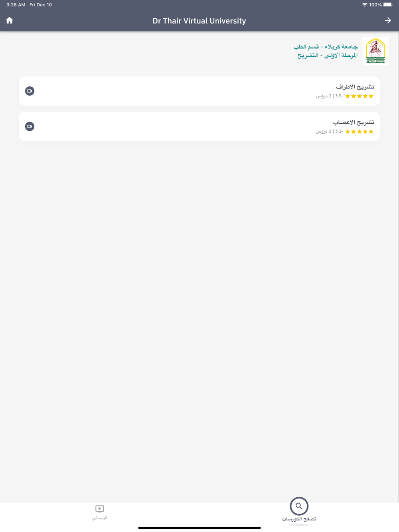The height and width of the screenshot is (532, 399).
Task: Click the جامعة كربلاء - قسم الطب heading
Action: coord(326,47)
